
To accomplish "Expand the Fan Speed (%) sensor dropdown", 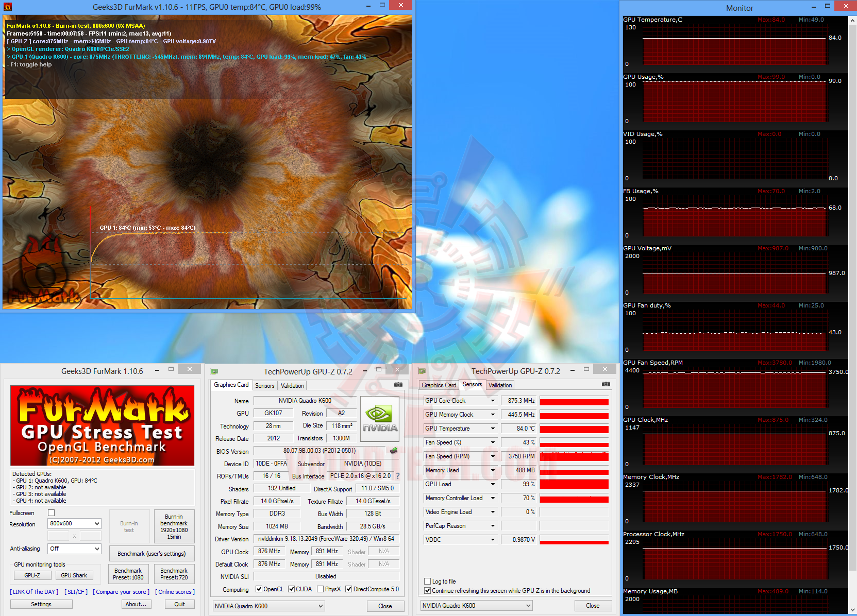I will 493,442.
